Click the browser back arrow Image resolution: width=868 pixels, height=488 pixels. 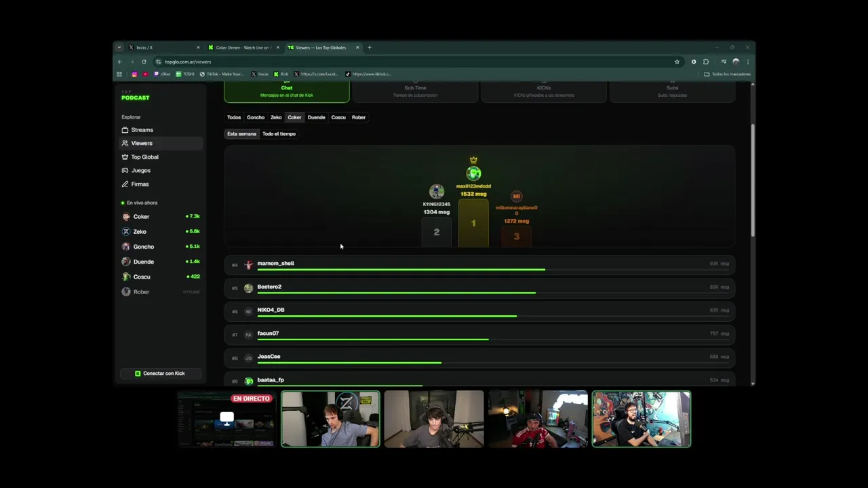pyautogui.click(x=120, y=62)
